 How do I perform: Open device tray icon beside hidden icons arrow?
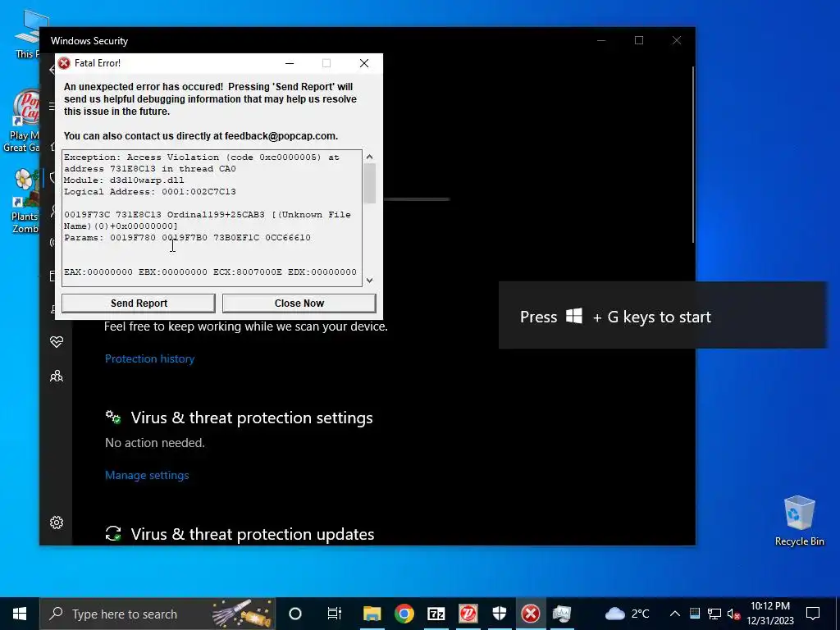tap(694, 614)
